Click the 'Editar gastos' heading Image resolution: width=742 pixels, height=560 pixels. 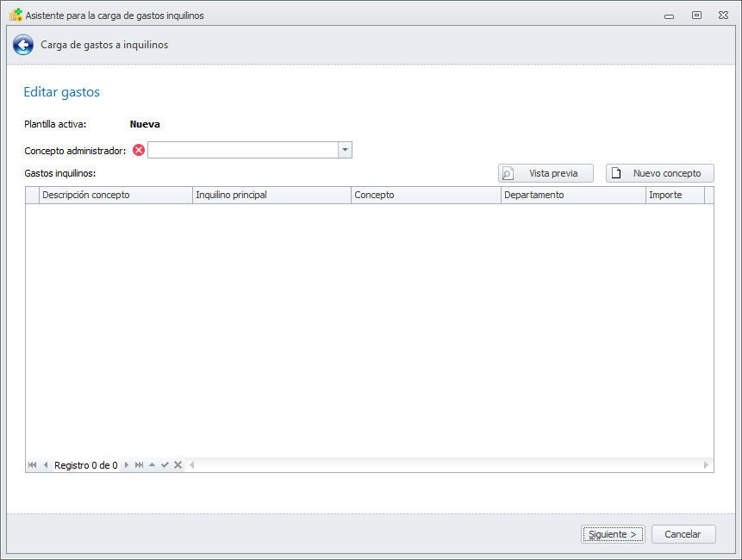point(61,92)
